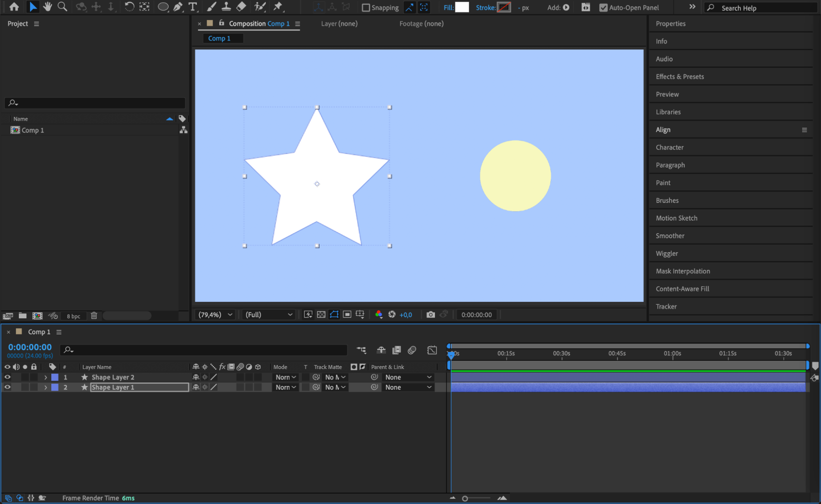The width and height of the screenshot is (821, 504).
Task: Select the Eraser tool
Action: click(x=241, y=7)
